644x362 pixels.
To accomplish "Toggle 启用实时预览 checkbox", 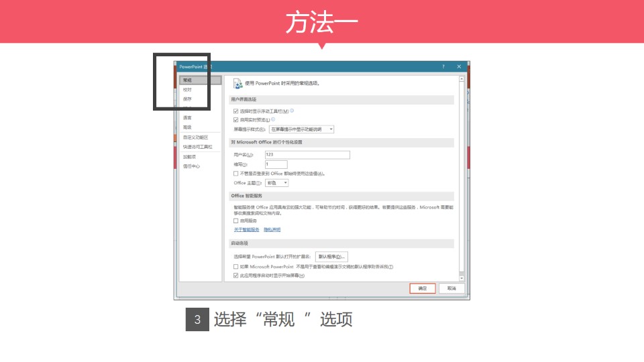I will 235,120.
